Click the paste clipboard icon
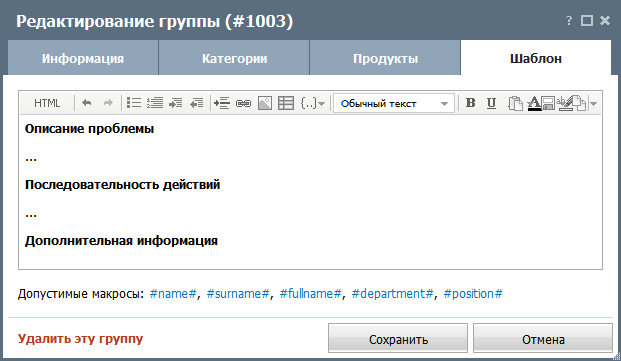Viewport: 621px width, 361px height. pyautogui.click(x=515, y=103)
